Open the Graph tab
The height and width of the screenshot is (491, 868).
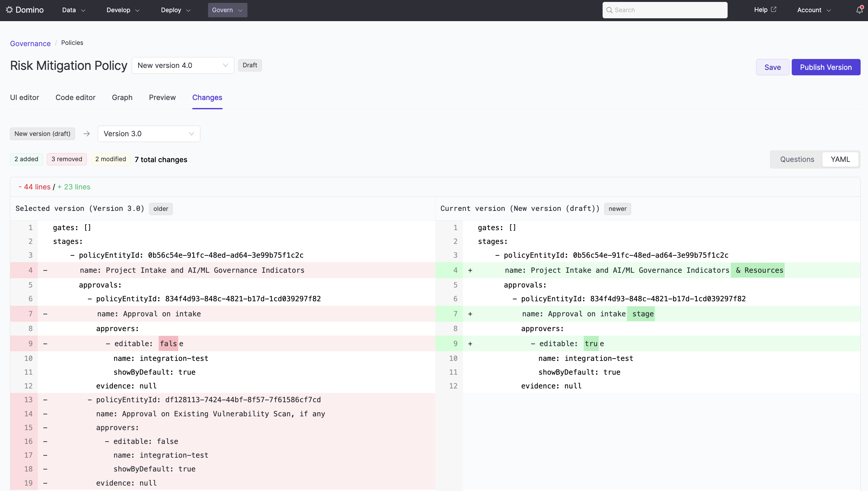[x=122, y=97]
